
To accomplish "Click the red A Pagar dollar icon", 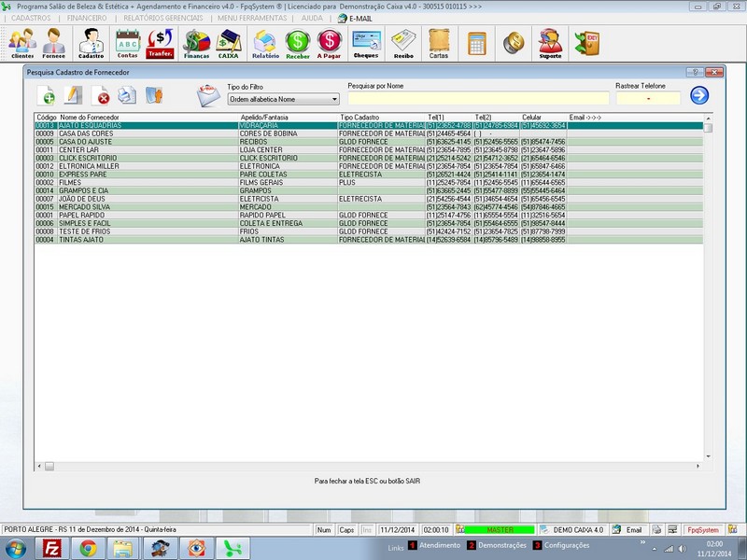I will [330, 43].
